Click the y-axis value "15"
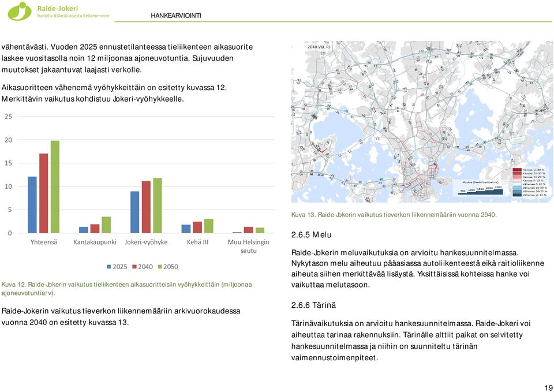 coord(8,163)
